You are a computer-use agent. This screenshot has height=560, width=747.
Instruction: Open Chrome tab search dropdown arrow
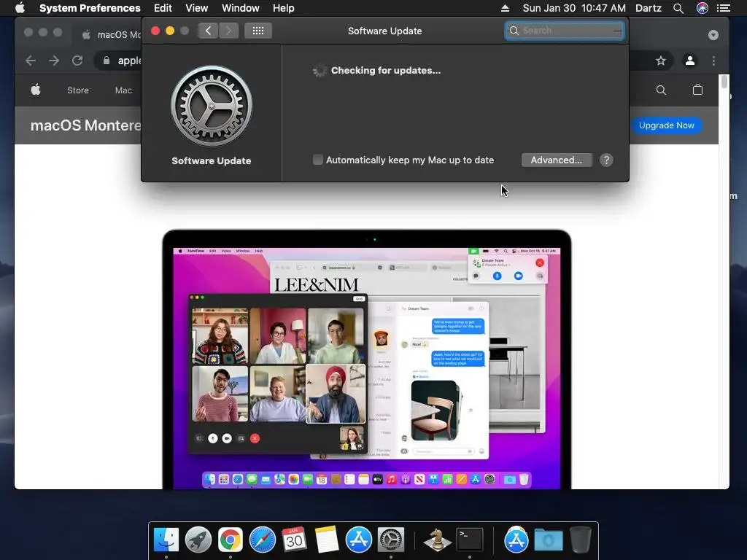[x=713, y=35]
